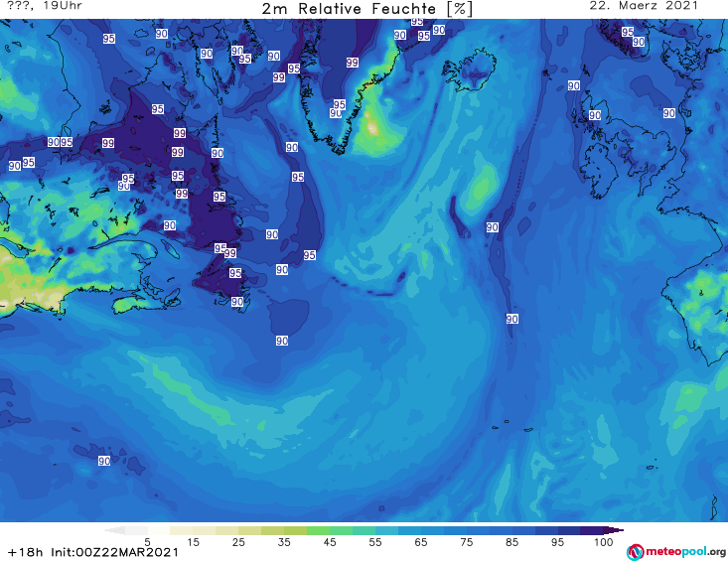Click the meteopool.org logo link
Viewport: 728px width, 562px height.
point(676,552)
